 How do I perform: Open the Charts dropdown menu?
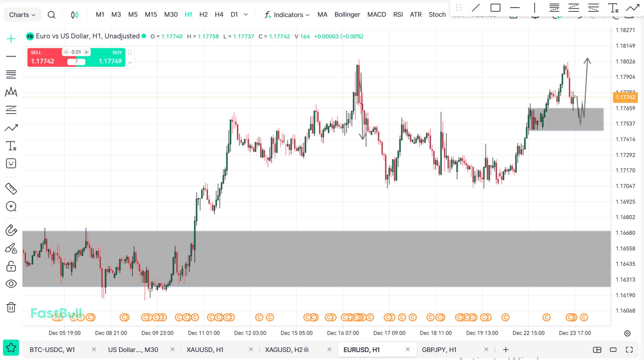[22, 15]
